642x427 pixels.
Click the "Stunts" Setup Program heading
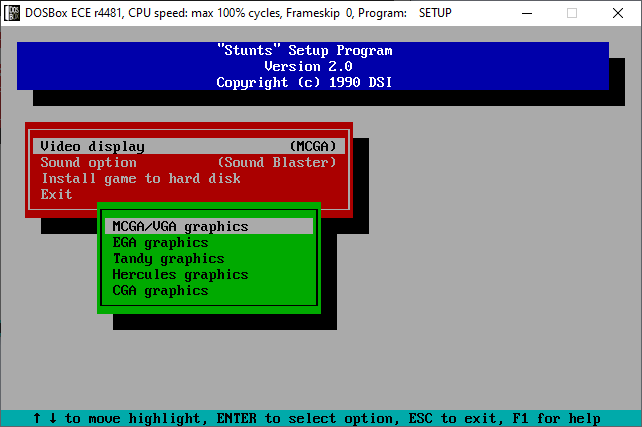tap(305, 50)
